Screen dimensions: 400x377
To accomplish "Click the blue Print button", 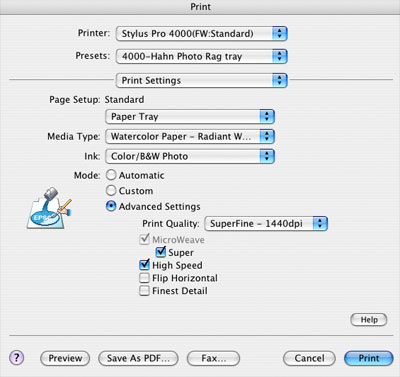I will [369, 358].
